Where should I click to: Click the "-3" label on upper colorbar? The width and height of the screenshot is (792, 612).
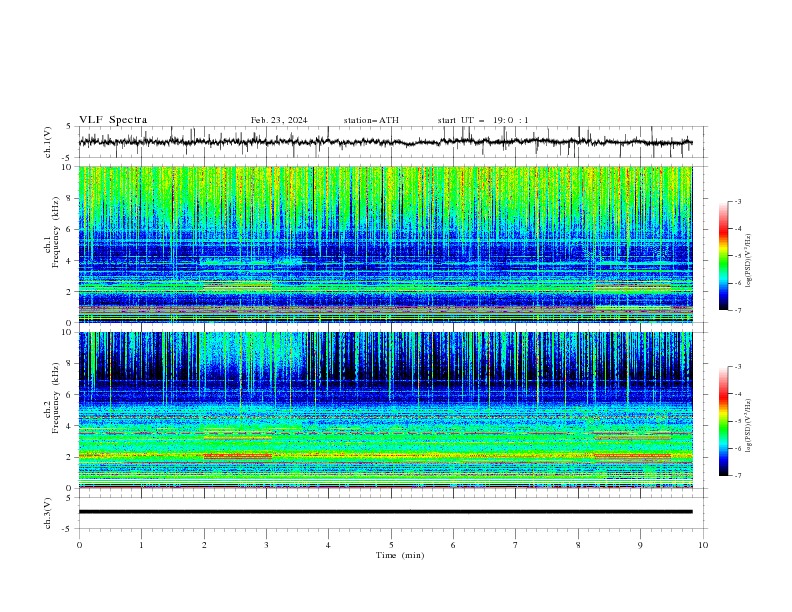pyautogui.click(x=737, y=201)
